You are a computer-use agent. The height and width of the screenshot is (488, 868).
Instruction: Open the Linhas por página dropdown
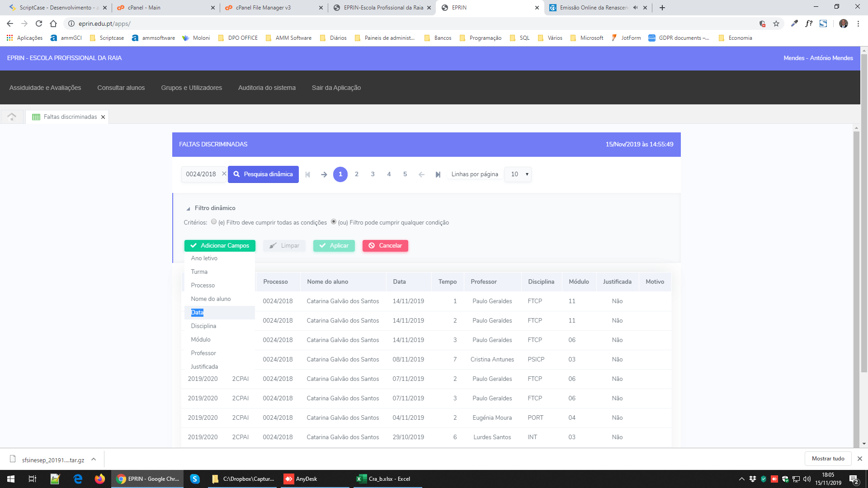click(518, 174)
